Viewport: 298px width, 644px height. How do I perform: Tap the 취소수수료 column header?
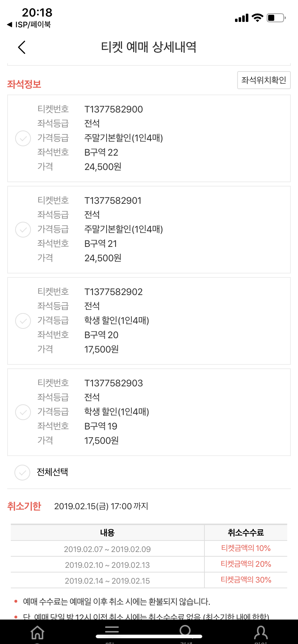246,533
